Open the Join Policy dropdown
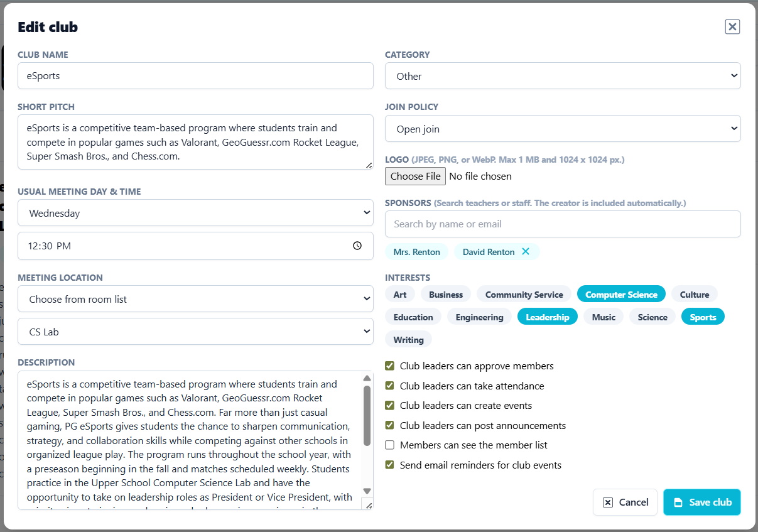This screenshot has width=758, height=532. [563, 129]
